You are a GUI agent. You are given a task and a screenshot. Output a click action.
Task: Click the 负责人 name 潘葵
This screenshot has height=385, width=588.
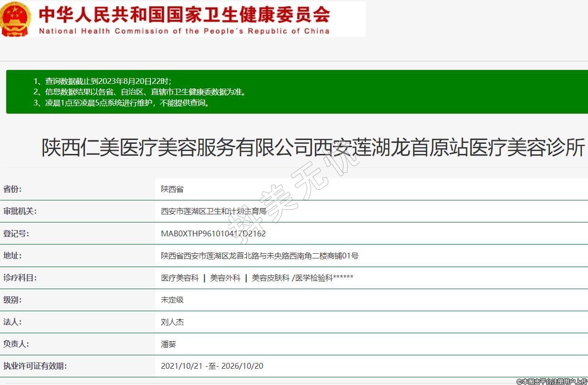click(x=169, y=344)
